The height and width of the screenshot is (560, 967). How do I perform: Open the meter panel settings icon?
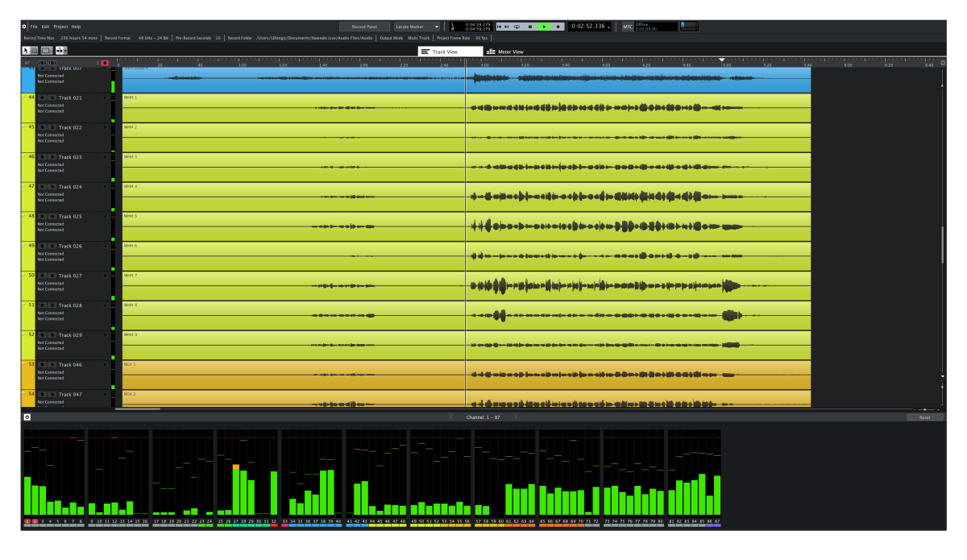point(27,417)
